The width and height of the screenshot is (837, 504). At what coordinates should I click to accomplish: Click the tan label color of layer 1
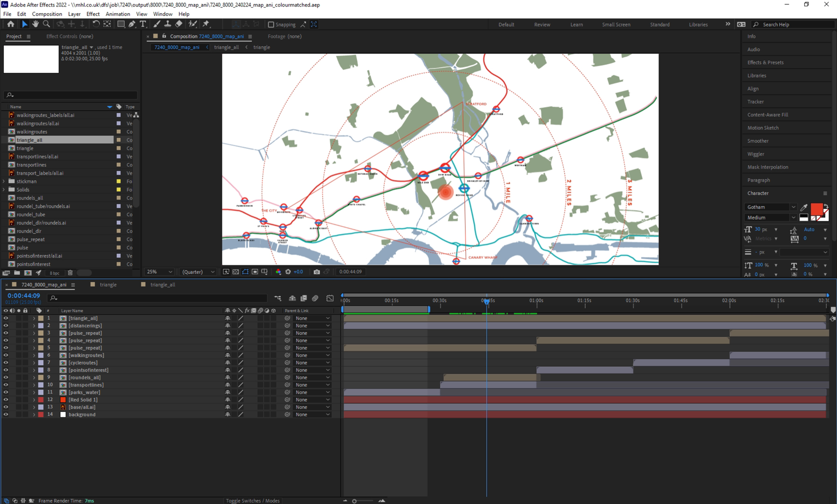[41, 318]
